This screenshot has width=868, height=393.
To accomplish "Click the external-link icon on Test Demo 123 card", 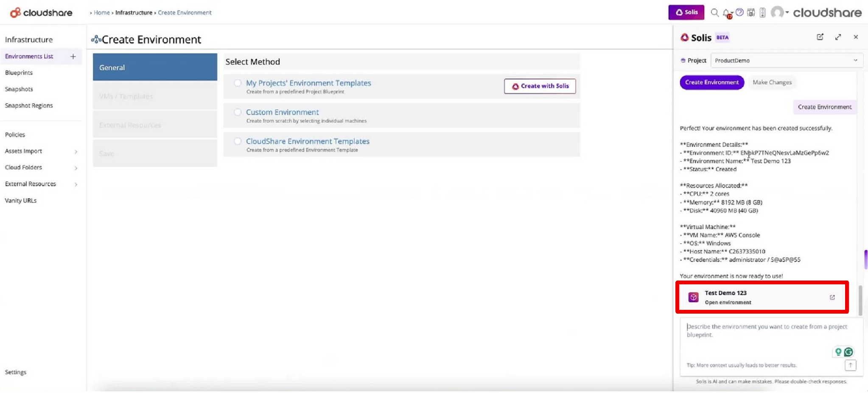I will pos(832,297).
